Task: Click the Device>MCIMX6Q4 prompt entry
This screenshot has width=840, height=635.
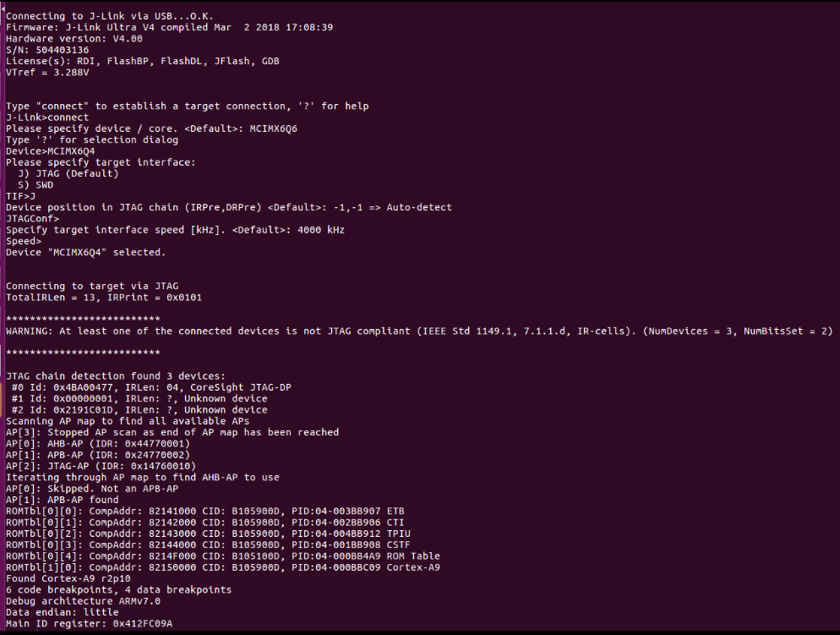Action: point(51,151)
